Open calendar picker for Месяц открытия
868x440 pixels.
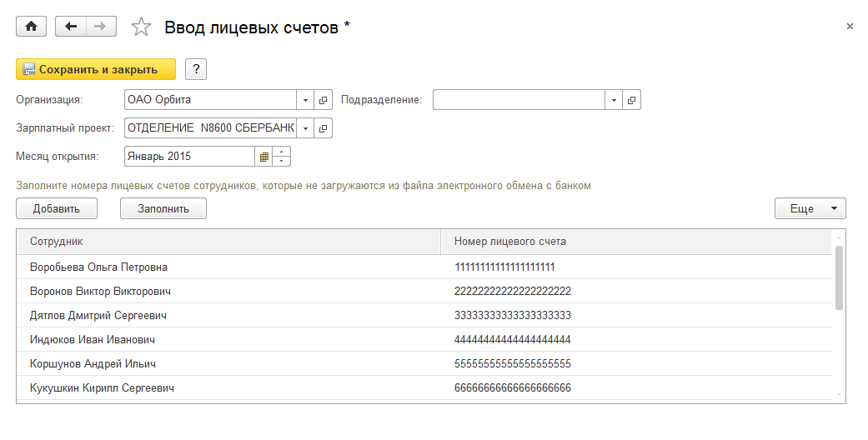coord(264,157)
